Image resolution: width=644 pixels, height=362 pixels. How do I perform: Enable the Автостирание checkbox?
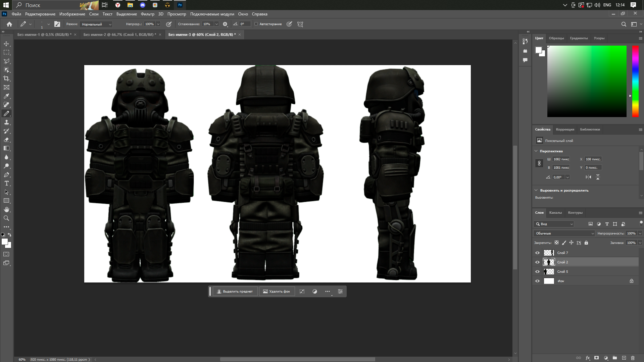(x=256, y=24)
